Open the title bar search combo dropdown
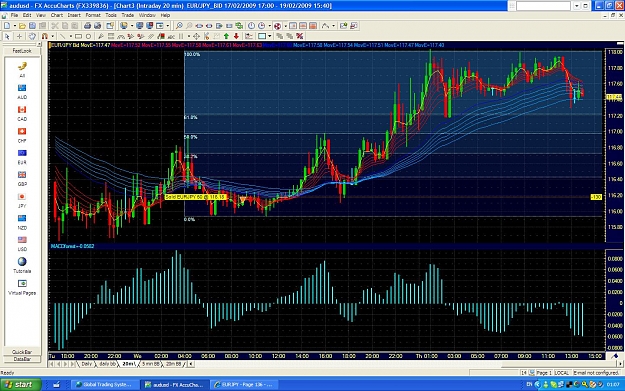Screen dimensions: 625x391 [577, 6]
